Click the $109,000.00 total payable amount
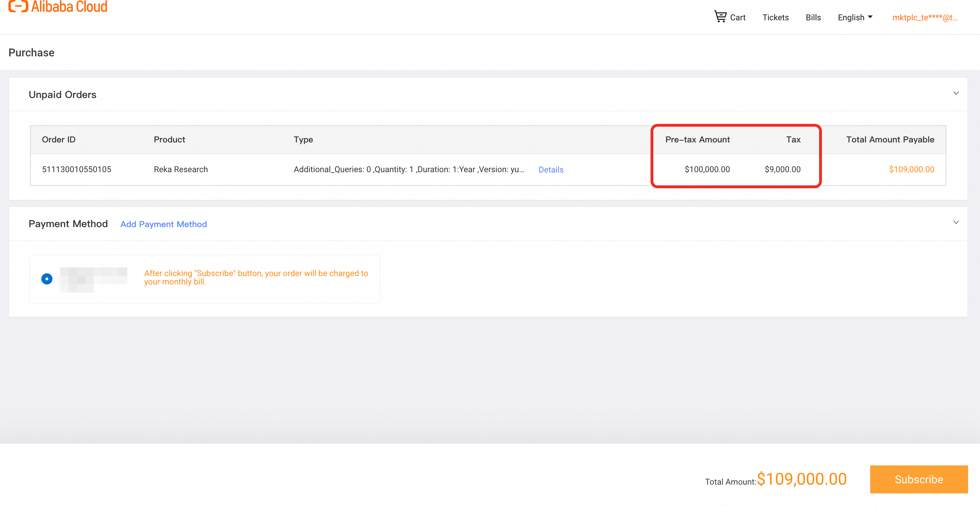Viewport: 980px width, 506px height. tap(911, 169)
